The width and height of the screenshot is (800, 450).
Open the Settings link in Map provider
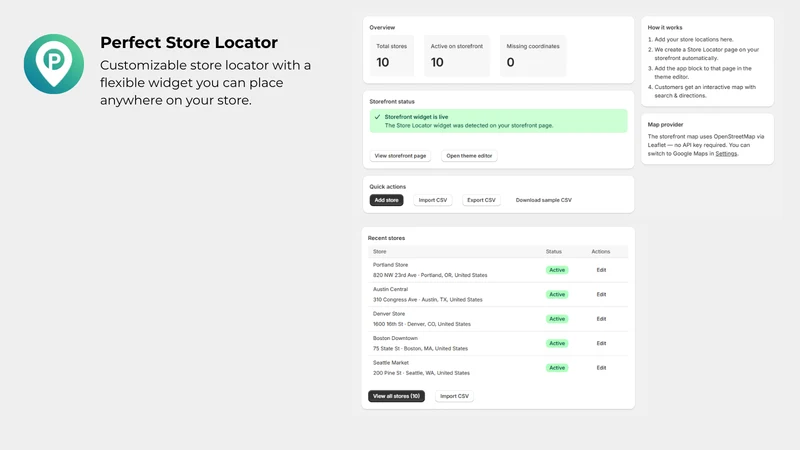tap(726, 154)
